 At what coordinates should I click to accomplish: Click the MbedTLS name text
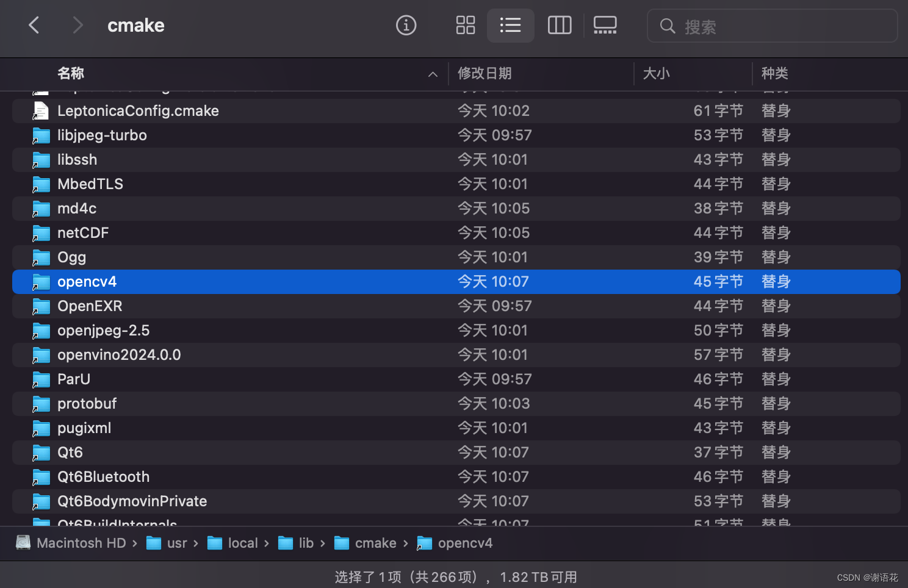click(x=90, y=184)
